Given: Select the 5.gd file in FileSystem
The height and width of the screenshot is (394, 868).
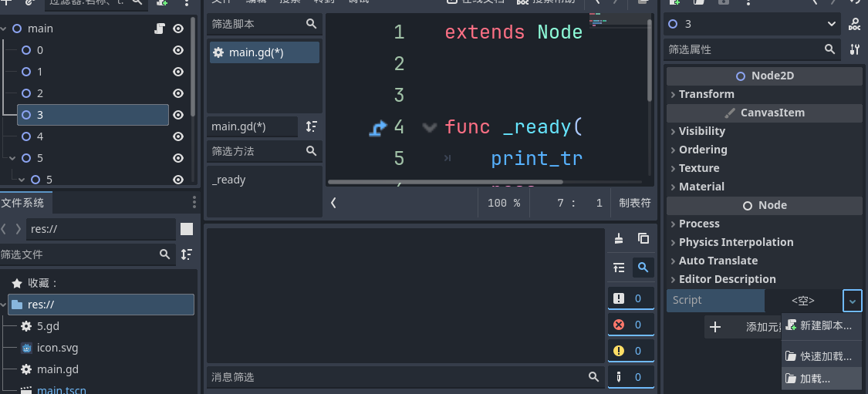Looking at the screenshot, I should (47, 326).
